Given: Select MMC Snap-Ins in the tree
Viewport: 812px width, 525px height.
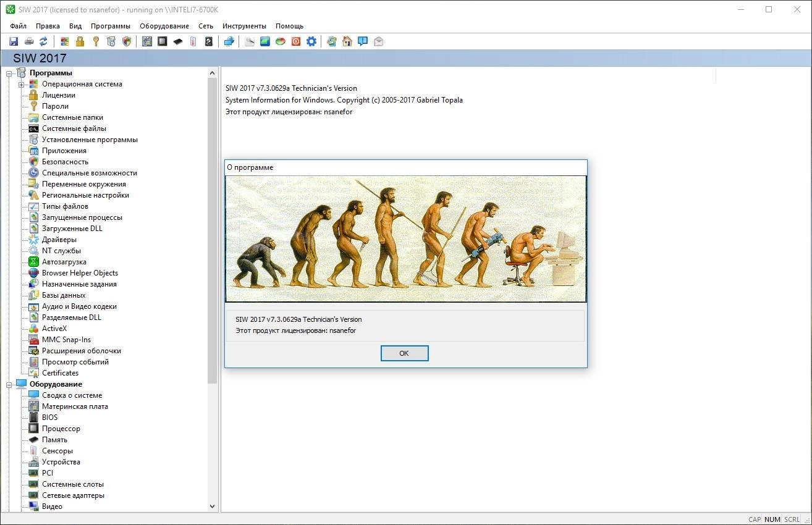Looking at the screenshot, I should tap(66, 340).
